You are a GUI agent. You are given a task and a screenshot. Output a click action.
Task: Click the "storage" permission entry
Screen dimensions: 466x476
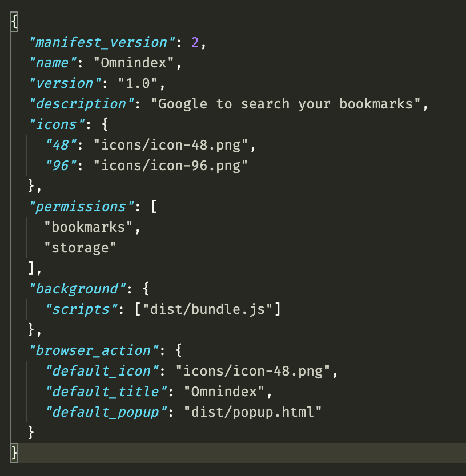click(x=80, y=248)
